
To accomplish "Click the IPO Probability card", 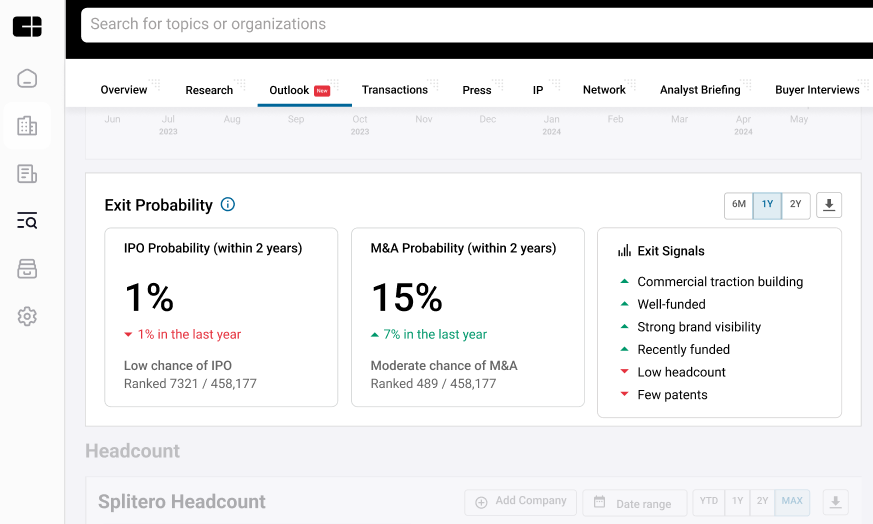I will [221, 317].
